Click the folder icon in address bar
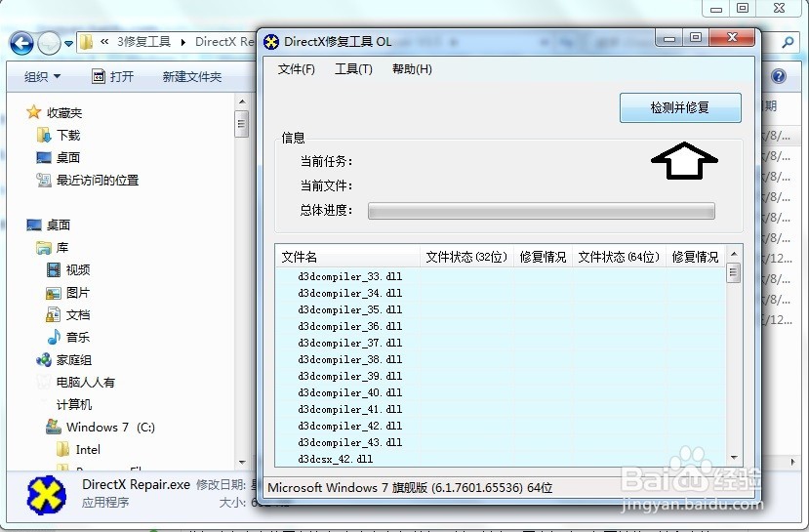Image resolution: width=809 pixels, height=532 pixels. tap(86, 42)
